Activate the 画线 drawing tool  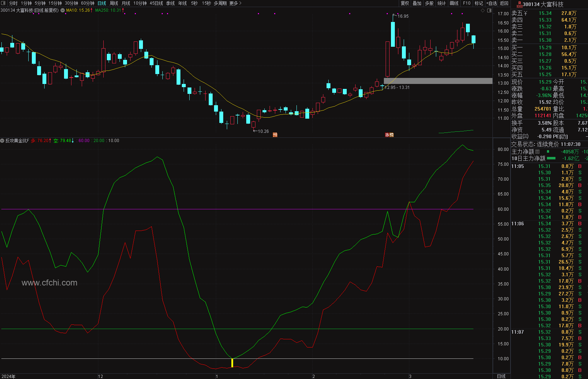pos(454,3)
